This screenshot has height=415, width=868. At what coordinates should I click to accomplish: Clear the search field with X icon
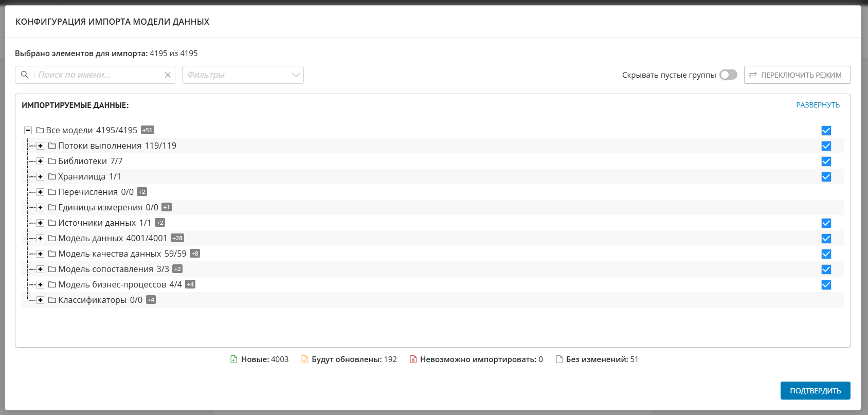[168, 75]
